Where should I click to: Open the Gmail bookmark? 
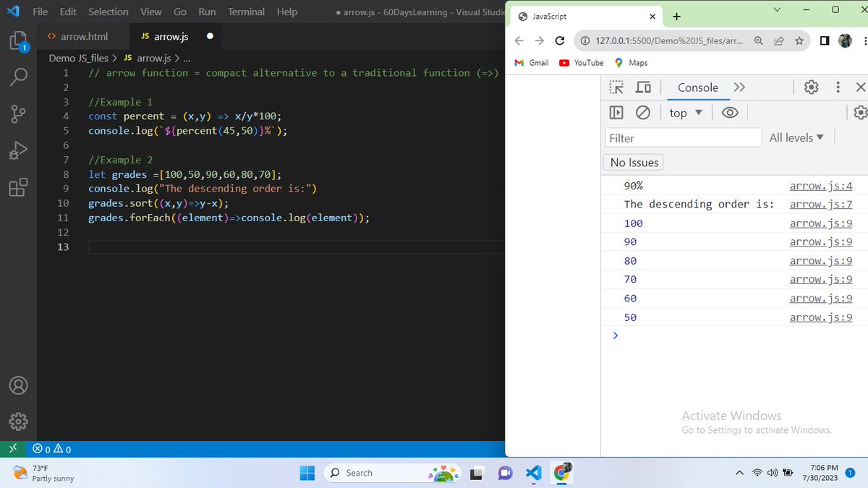pyautogui.click(x=532, y=63)
